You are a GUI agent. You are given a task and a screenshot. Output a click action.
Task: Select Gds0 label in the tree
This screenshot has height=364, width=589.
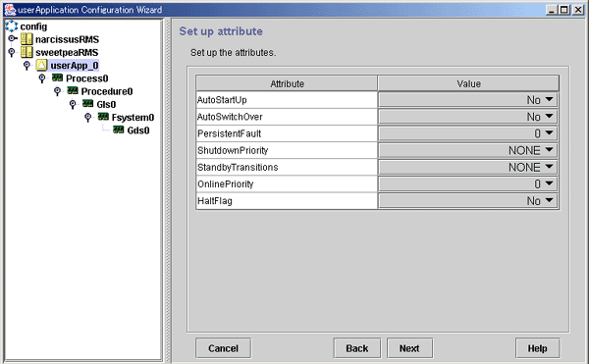click(x=138, y=130)
